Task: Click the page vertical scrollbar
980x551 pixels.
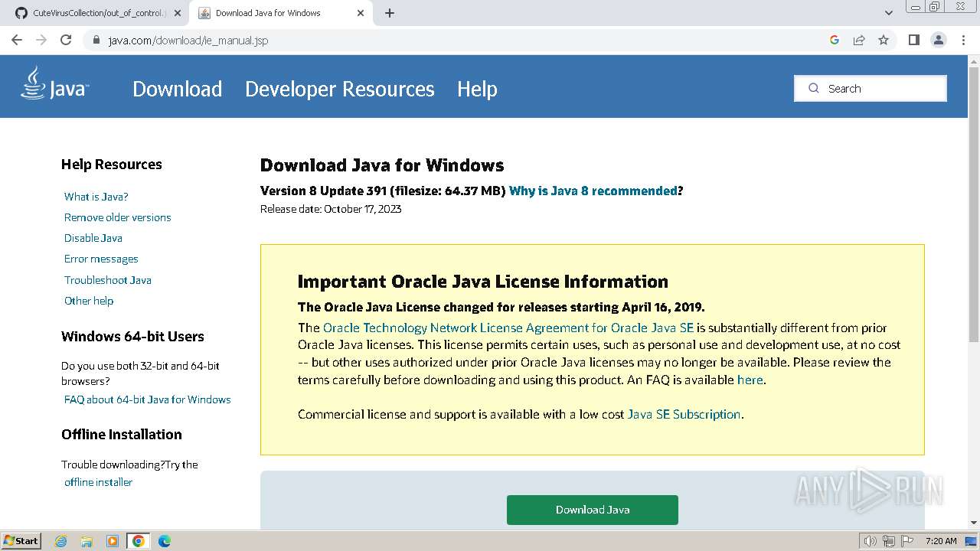Action: click(x=974, y=203)
